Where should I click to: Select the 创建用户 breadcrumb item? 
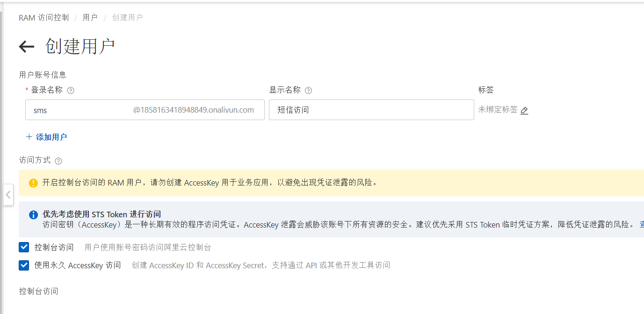(x=127, y=18)
